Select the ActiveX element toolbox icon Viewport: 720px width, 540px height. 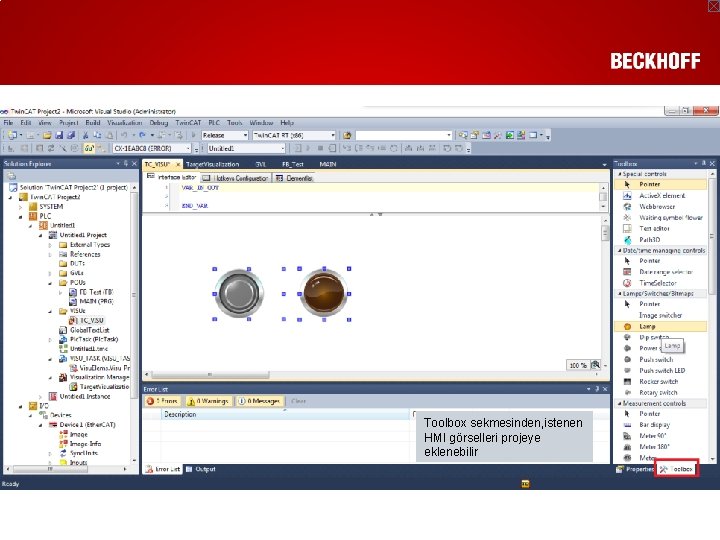coord(627,196)
